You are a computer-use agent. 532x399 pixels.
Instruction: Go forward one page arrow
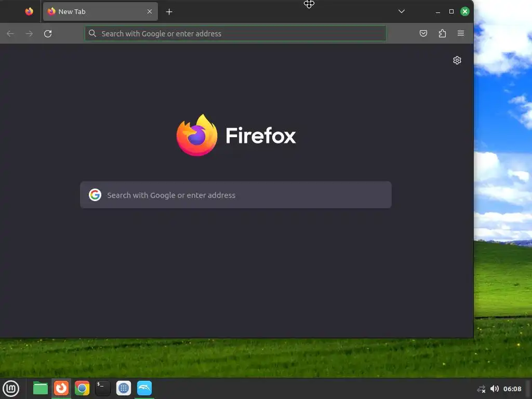(x=29, y=34)
